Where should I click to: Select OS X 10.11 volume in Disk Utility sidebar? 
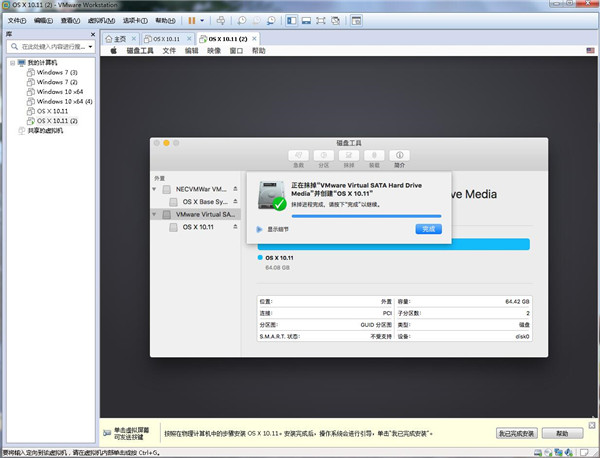(x=192, y=227)
